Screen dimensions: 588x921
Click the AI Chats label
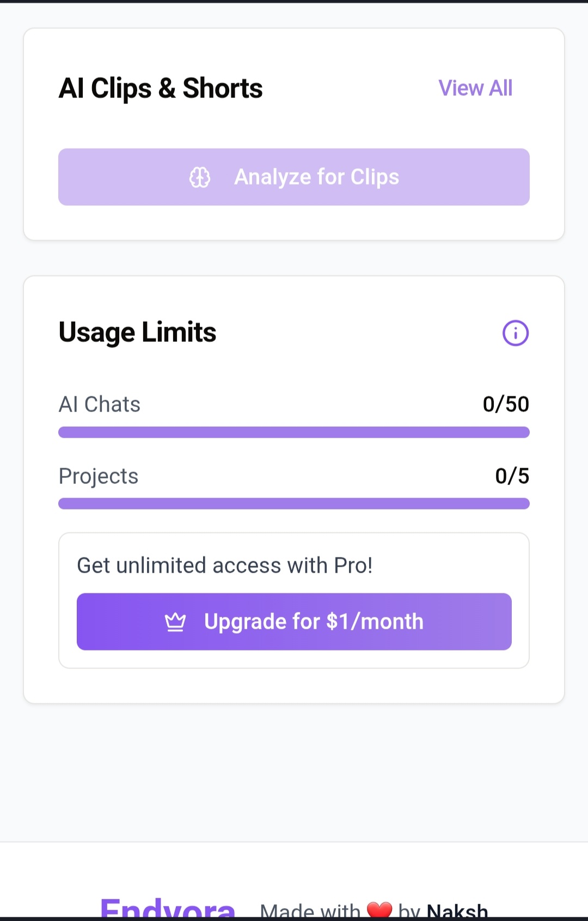(x=100, y=404)
